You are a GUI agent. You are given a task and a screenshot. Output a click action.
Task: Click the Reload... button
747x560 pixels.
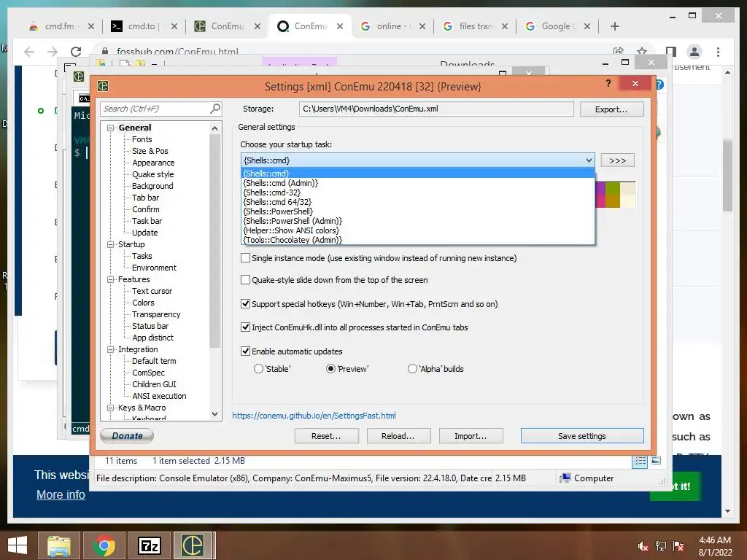[x=398, y=436]
